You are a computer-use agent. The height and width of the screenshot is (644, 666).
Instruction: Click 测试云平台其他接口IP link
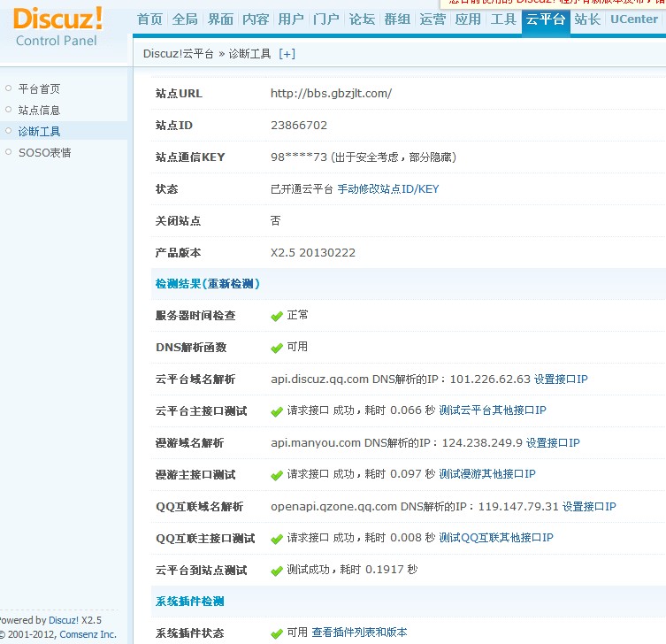(x=493, y=410)
